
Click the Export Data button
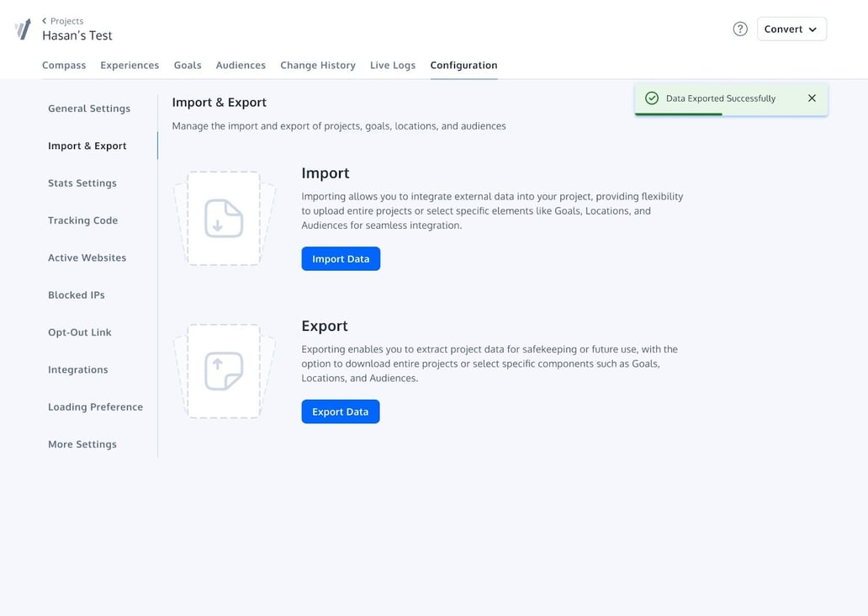click(340, 411)
